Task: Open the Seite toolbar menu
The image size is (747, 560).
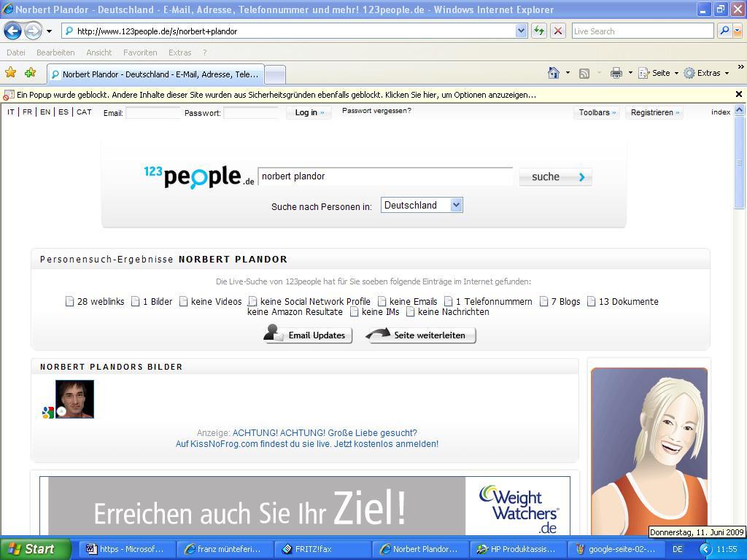Action: click(658, 73)
